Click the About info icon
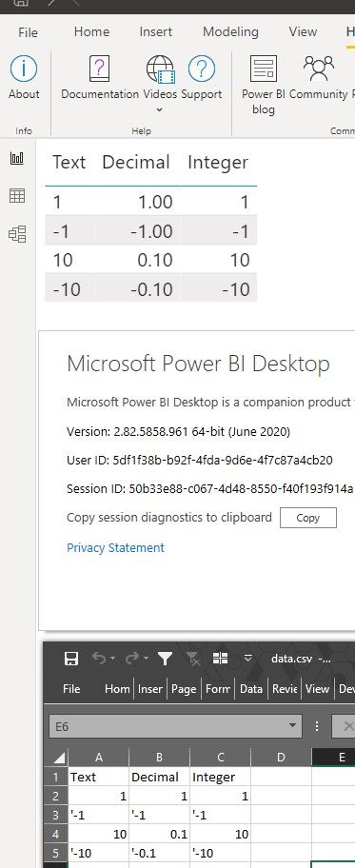The image size is (355, 868). click(24, 69)
